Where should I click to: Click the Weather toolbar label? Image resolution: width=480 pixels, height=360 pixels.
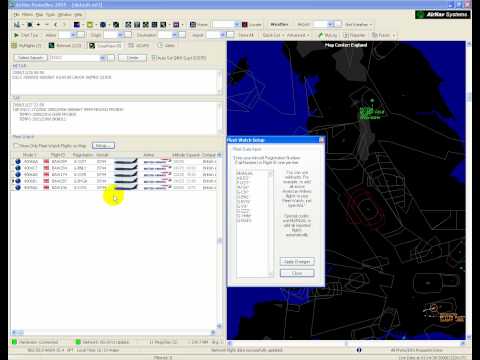279,25
